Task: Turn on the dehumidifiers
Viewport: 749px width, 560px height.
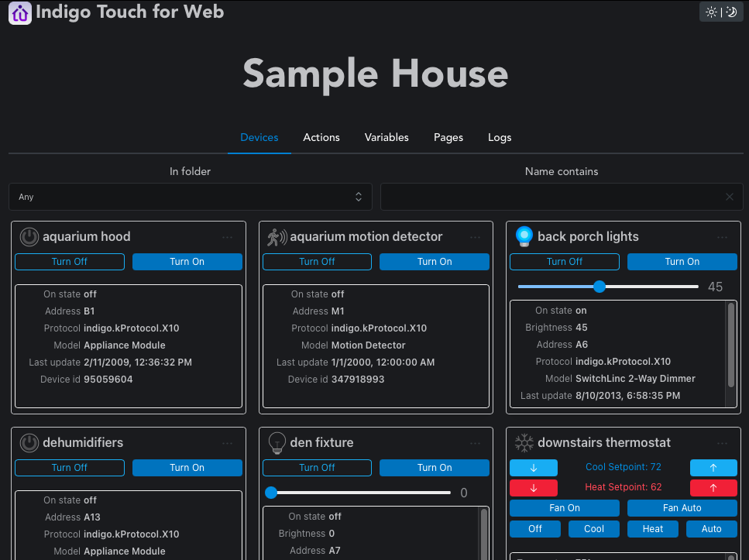Action: [187, 468]
